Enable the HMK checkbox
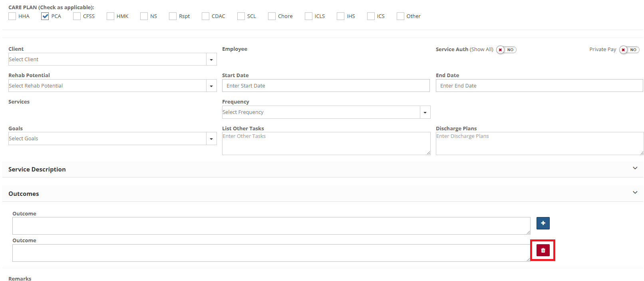Viewport: 644px width, 281px height. (x=111, y=16)
